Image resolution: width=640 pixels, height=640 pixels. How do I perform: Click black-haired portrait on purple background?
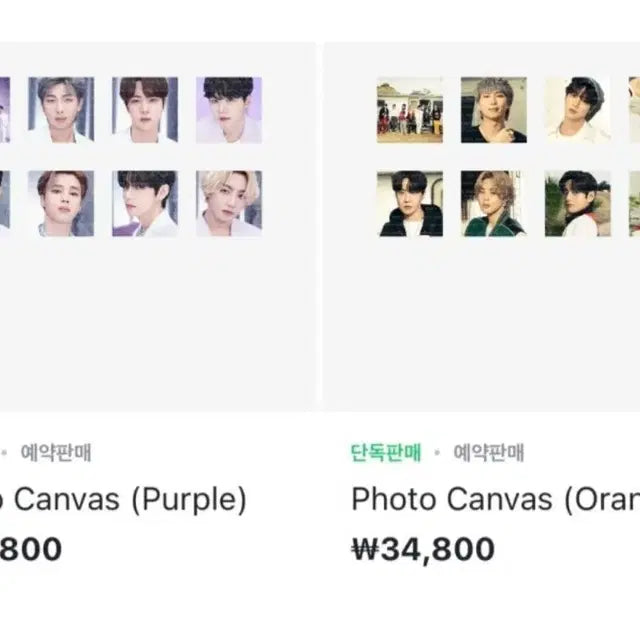[228, 109]
